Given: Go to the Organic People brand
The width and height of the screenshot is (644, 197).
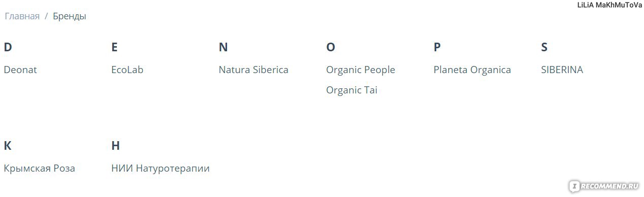Looking at the screenshot, I should tap(361, 70).
